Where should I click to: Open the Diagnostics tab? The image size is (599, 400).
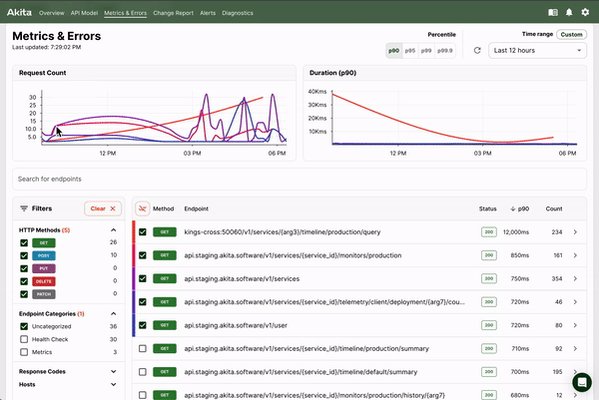237,13
